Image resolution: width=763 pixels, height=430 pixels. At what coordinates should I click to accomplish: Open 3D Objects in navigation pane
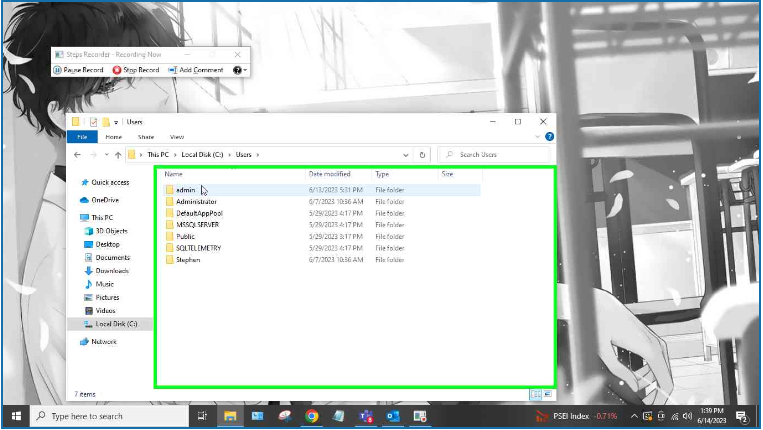[111, 231]
